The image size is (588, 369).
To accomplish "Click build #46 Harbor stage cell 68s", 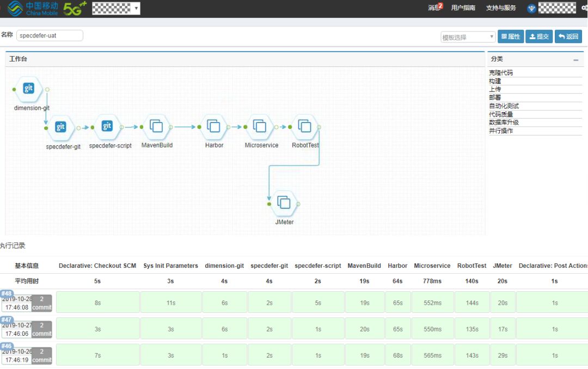I will [397, 355].
